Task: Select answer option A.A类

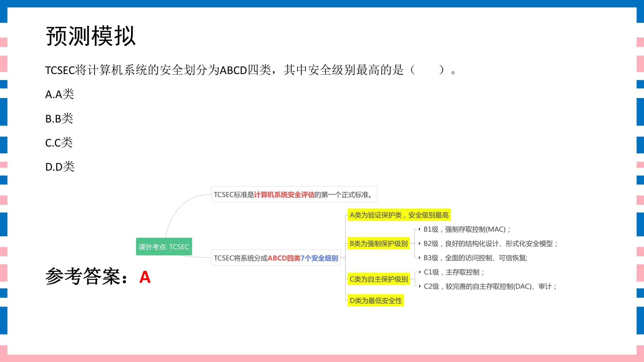Action: pos(60,94)
